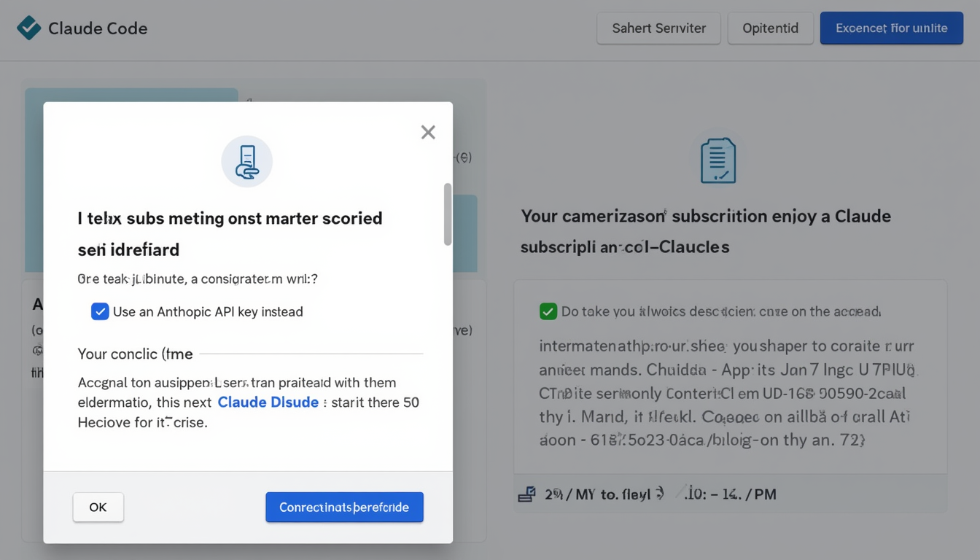Click the dialog's vertical scrollbar thumb
Screen dimensions: 980x560
448,214
